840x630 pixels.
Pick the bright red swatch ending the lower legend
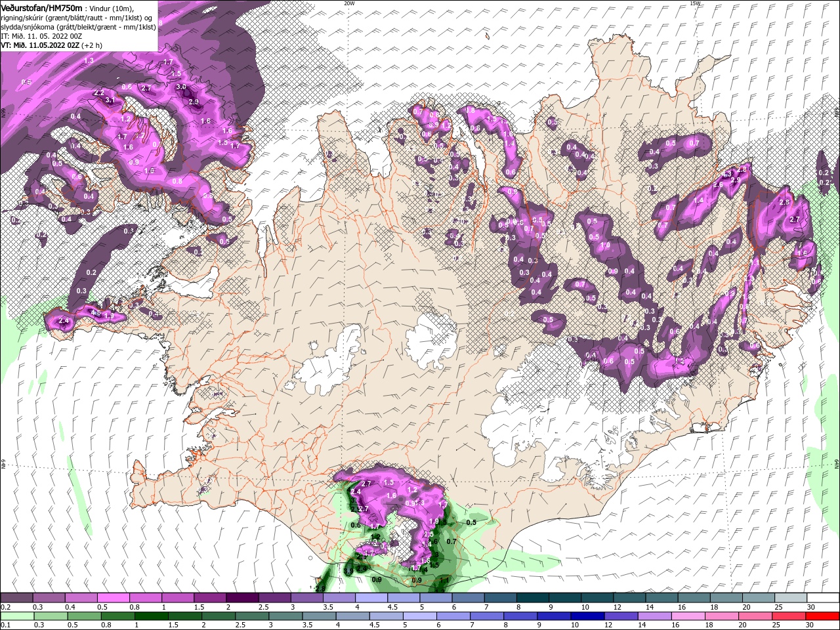click(822, 616)
